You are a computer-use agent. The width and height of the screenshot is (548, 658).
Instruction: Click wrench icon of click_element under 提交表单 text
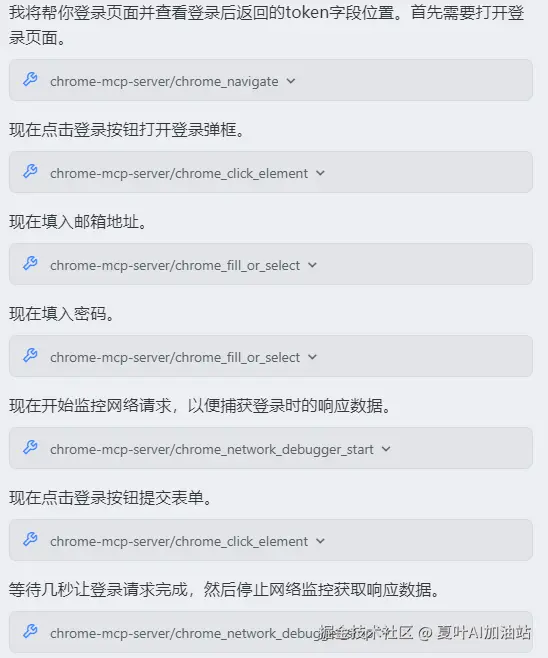coord(30,539)
